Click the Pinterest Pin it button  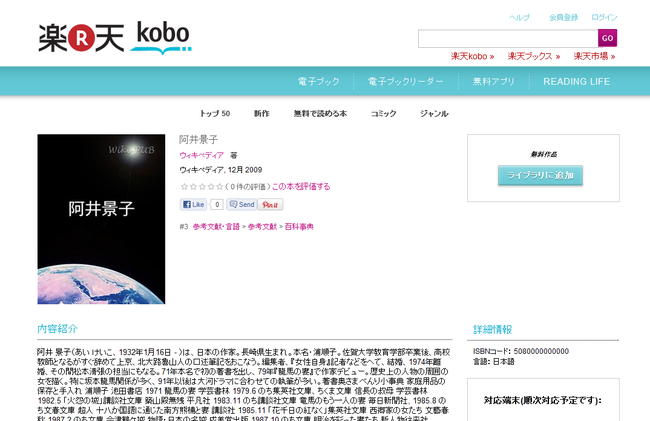click(270, 205)
